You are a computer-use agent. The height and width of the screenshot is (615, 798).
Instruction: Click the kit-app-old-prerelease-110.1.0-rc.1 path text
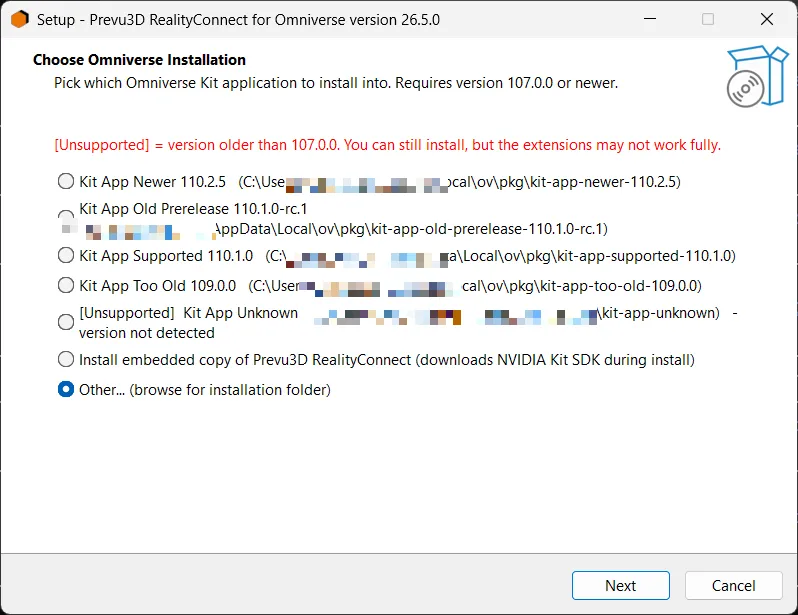411,229
